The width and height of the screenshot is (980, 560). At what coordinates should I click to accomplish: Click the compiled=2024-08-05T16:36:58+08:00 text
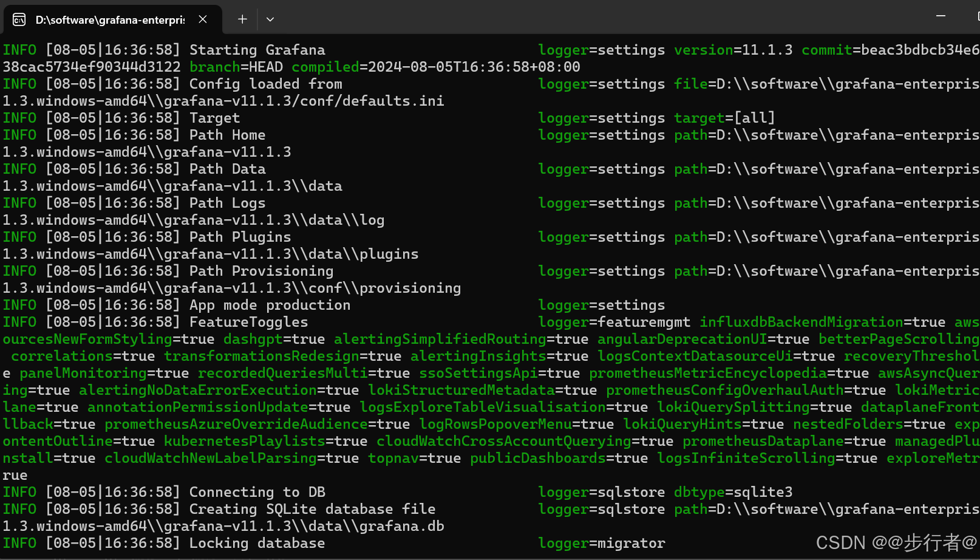(x=436, y=67)
